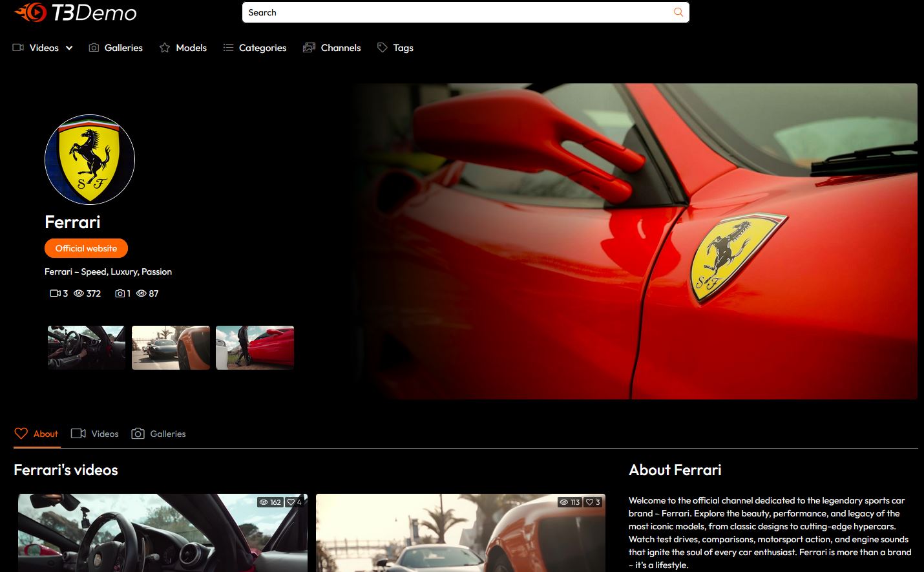Open the Galleries tab below banner
Screen dimensions: 924x572
click(x=159, y=434)
